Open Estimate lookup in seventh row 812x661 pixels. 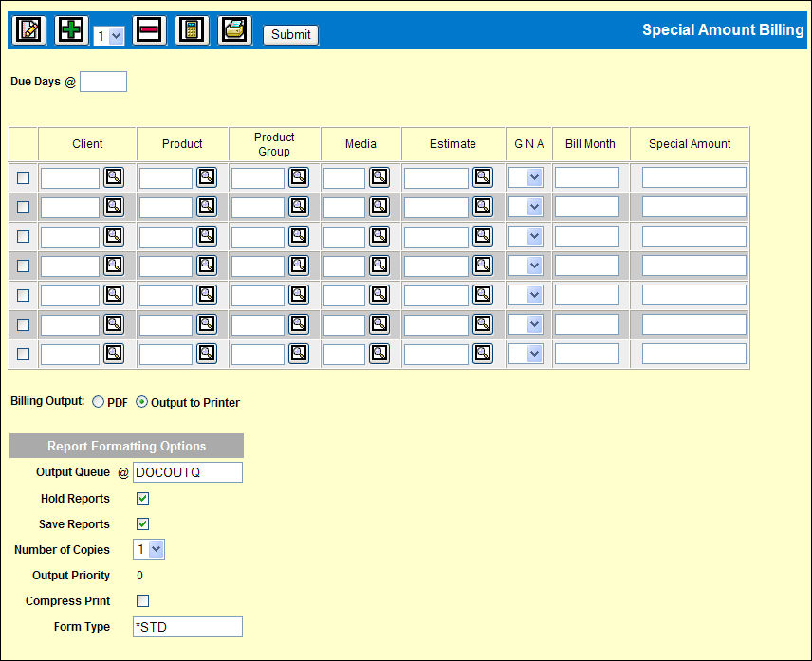483,354
